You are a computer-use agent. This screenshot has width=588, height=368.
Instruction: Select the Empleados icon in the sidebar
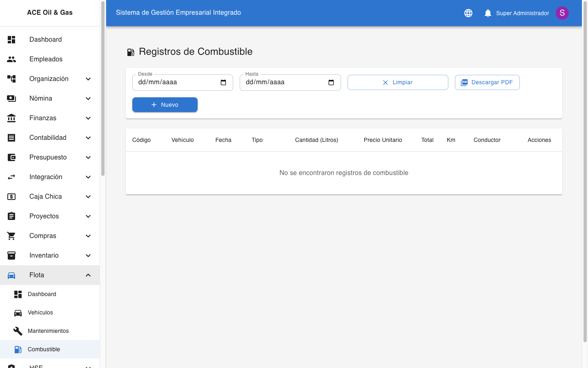tap(11, 59)
